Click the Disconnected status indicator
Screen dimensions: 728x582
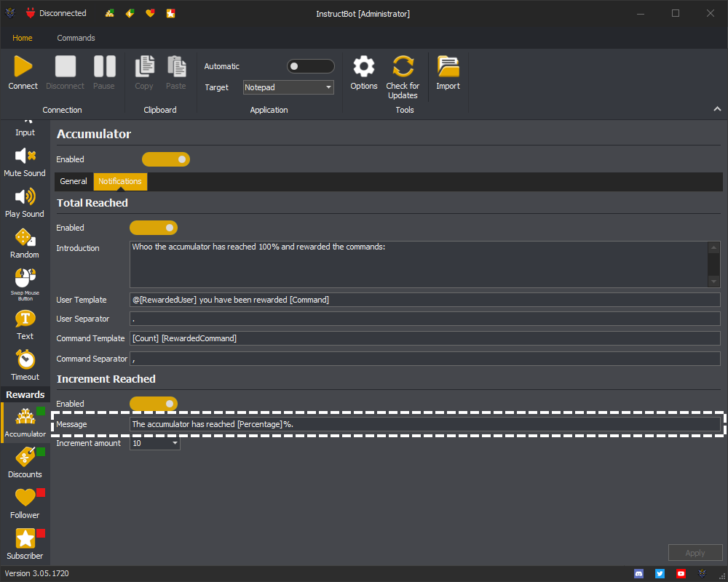(56, 14)
